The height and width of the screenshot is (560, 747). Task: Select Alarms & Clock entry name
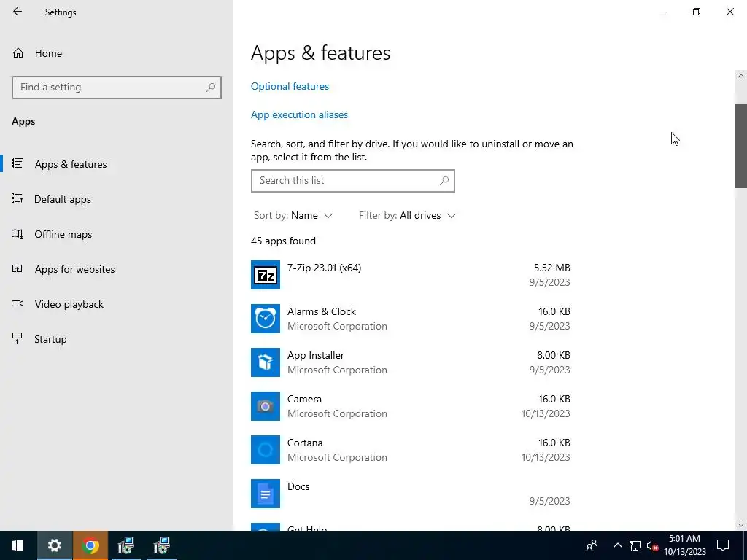(322, 311)
